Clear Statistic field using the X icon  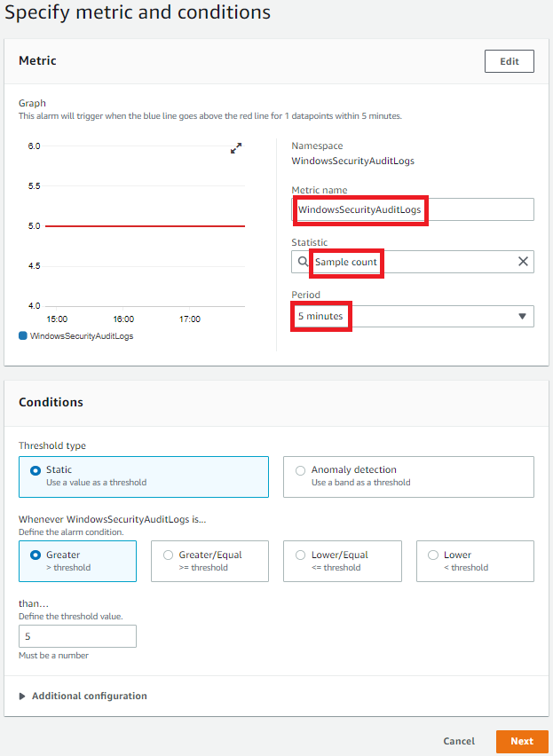pos(523,262)
